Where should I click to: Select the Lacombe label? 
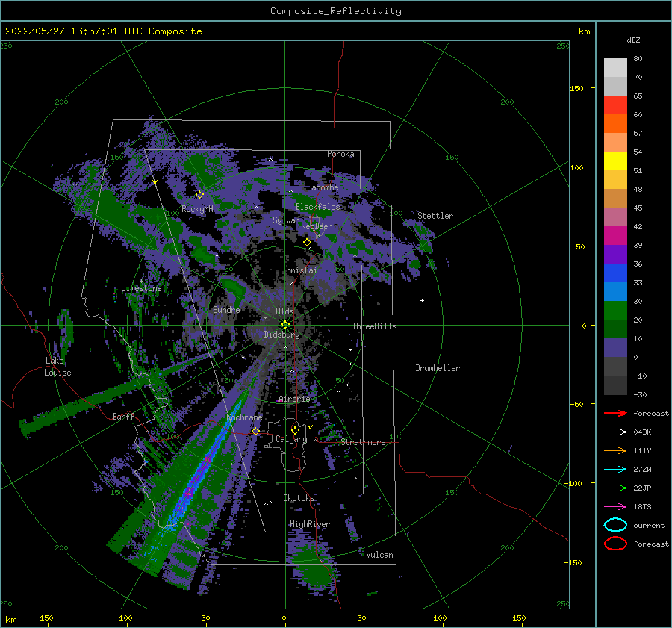point(323,187)
